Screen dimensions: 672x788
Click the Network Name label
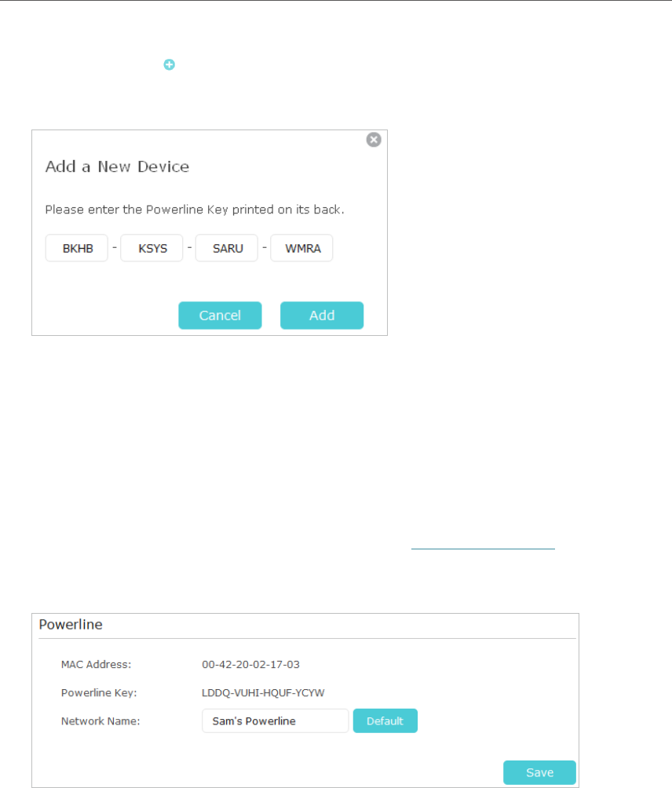[100, 721]
